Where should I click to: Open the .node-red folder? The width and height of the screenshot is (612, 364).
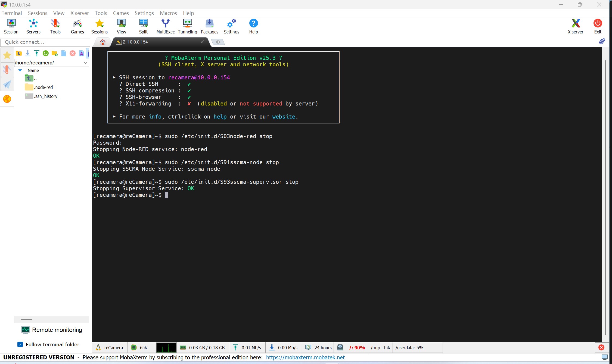point(44,87)
